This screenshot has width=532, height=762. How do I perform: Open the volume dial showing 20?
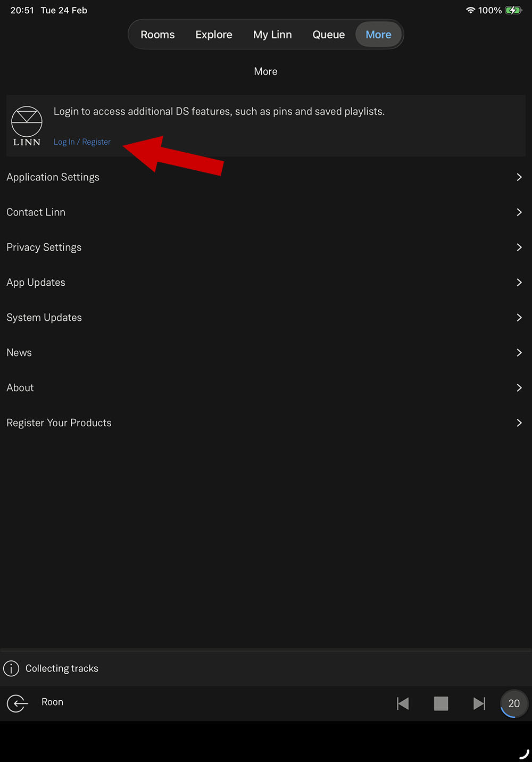coord(513,703)
